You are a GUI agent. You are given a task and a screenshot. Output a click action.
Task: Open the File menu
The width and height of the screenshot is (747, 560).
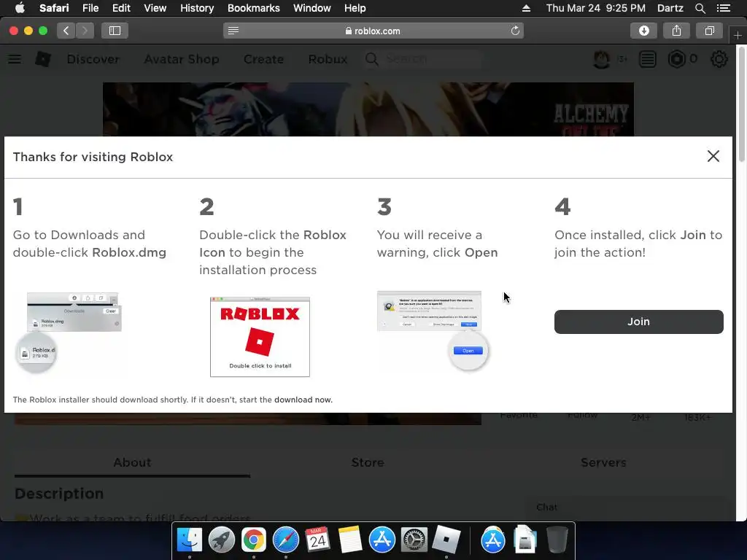click(x=90, y=8)
